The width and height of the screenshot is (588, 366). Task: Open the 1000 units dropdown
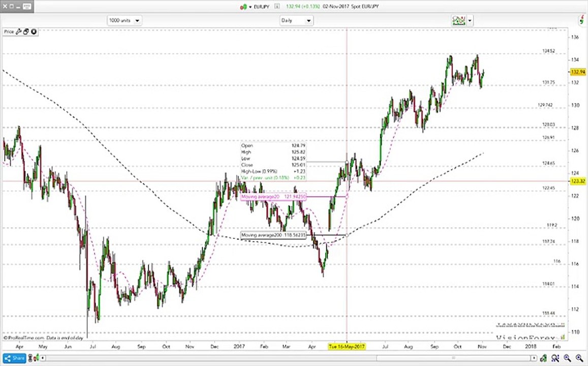click(125, 21)
